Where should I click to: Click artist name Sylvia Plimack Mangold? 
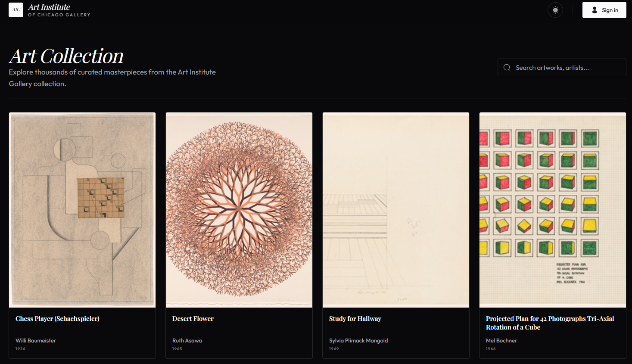(358, 341)
